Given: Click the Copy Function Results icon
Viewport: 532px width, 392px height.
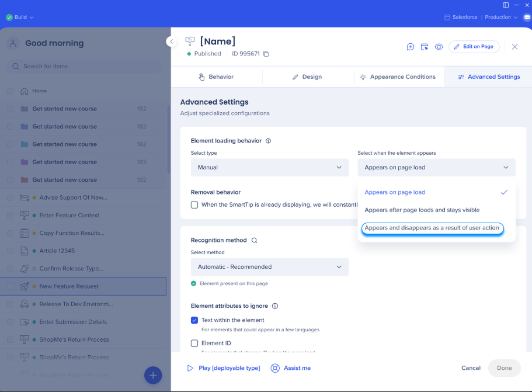Looking at the screenshot, I should pos(25,233).
